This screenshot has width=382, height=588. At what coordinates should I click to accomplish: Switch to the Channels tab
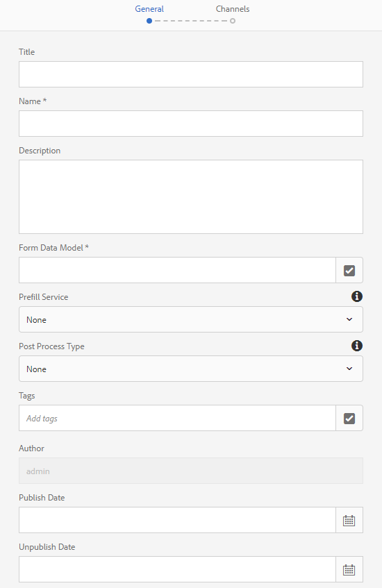[233, 9]
